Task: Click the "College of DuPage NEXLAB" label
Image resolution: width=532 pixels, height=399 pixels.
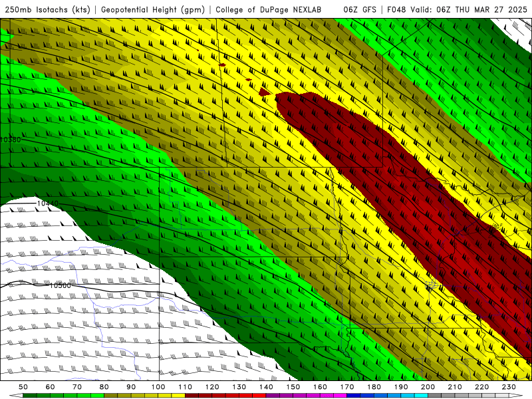Action: [269, 9]
